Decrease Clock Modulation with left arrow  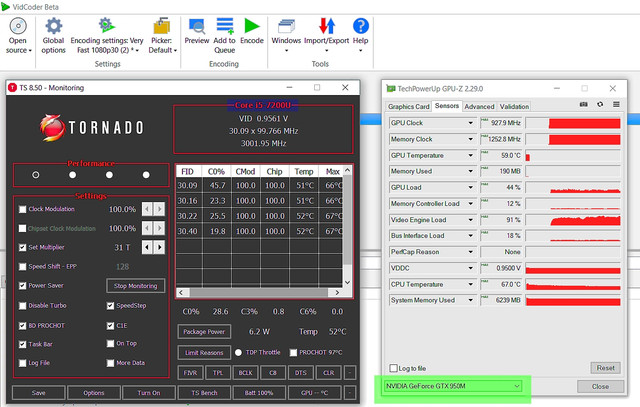147,209
